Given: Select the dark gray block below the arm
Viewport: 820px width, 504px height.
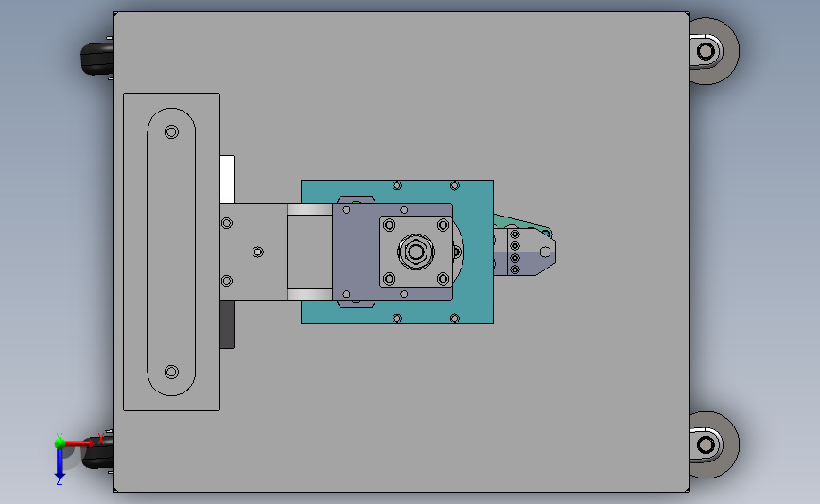Looking at the screenshot, I should [x=227, y=324].
